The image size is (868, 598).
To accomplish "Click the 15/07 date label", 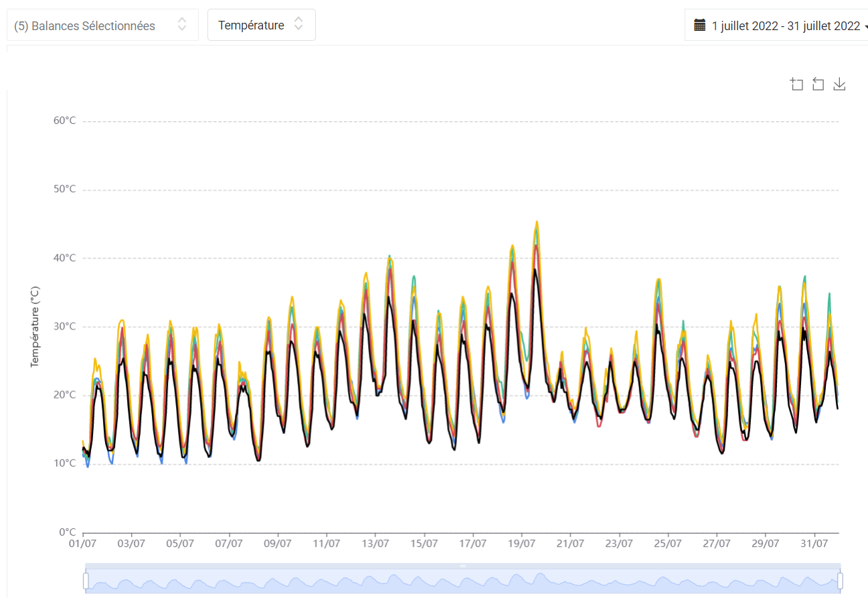I will click(x=424, y=544).
